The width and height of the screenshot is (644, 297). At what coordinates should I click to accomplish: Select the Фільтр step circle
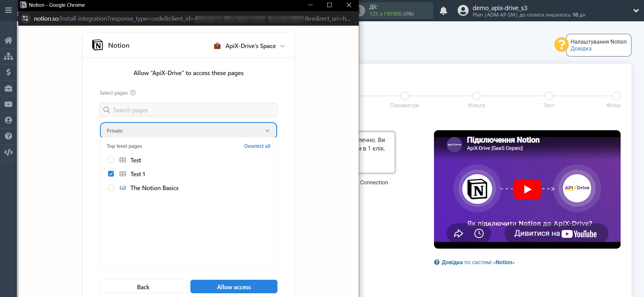pos(476,96)
